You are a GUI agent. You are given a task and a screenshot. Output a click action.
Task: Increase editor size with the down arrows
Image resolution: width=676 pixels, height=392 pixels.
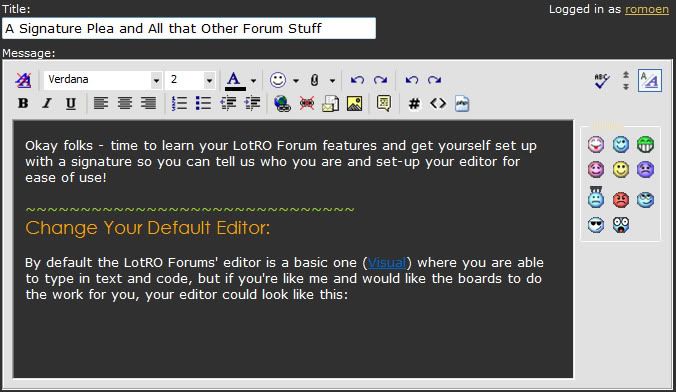point(626,86)
